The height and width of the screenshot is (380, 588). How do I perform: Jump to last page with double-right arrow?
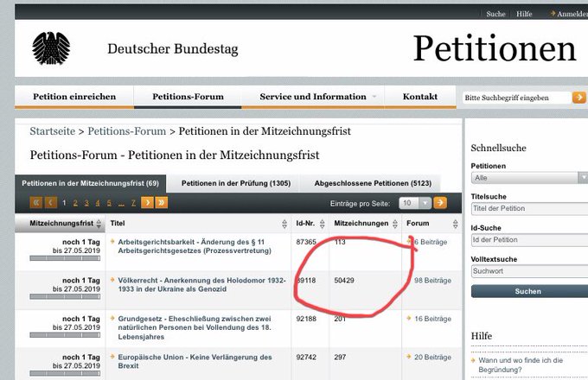pyautogui.click(x=161, y=203)
